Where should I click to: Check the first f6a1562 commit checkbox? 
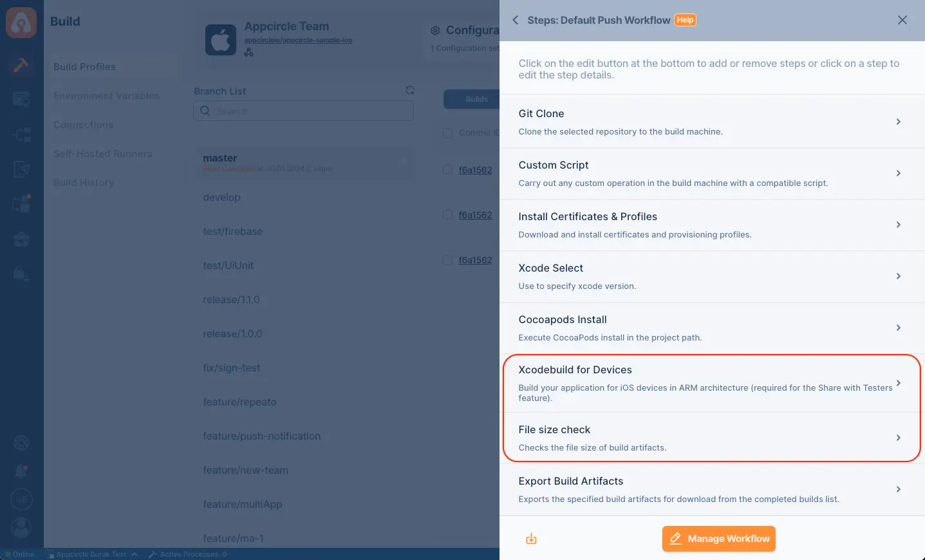(447, 170)
